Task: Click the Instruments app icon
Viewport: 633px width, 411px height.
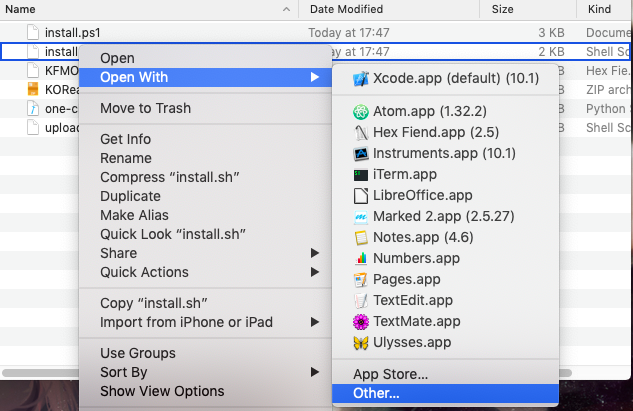Action: [361, 154]
